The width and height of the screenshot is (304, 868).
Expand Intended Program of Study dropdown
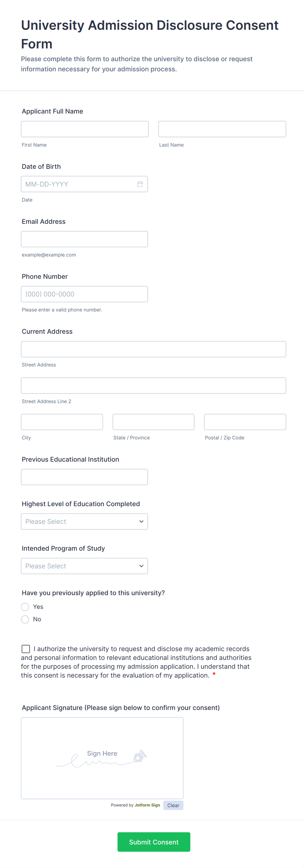coord(84,566)
